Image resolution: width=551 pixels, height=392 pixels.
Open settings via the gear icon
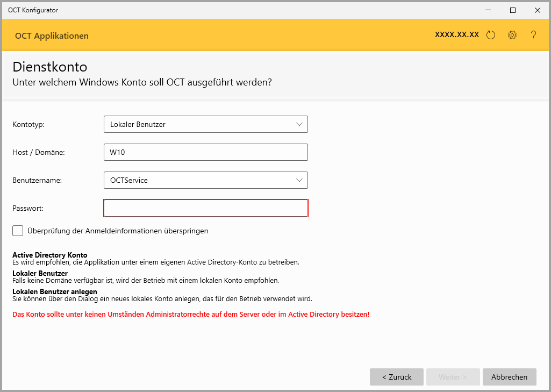[x=512, y=35]
